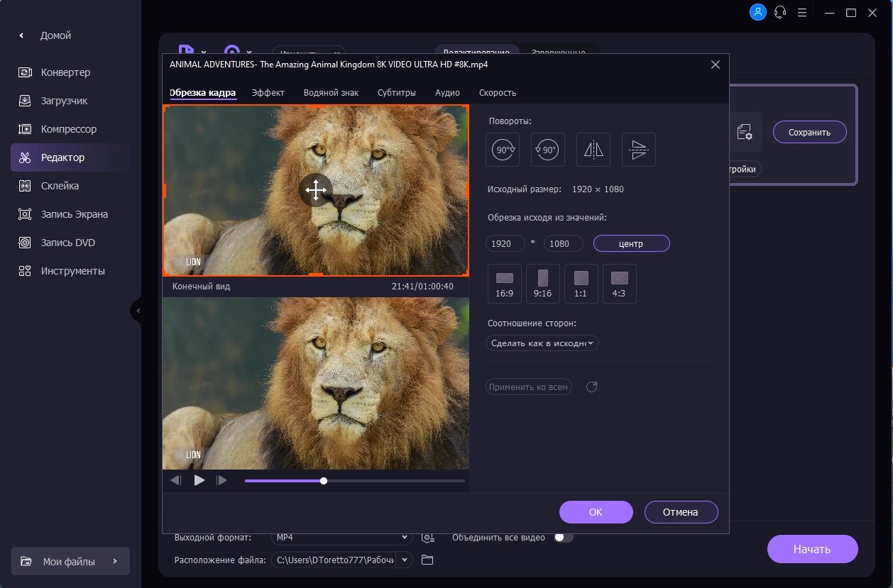Play the video preview
Screen dimensions: 893x588
199,480
